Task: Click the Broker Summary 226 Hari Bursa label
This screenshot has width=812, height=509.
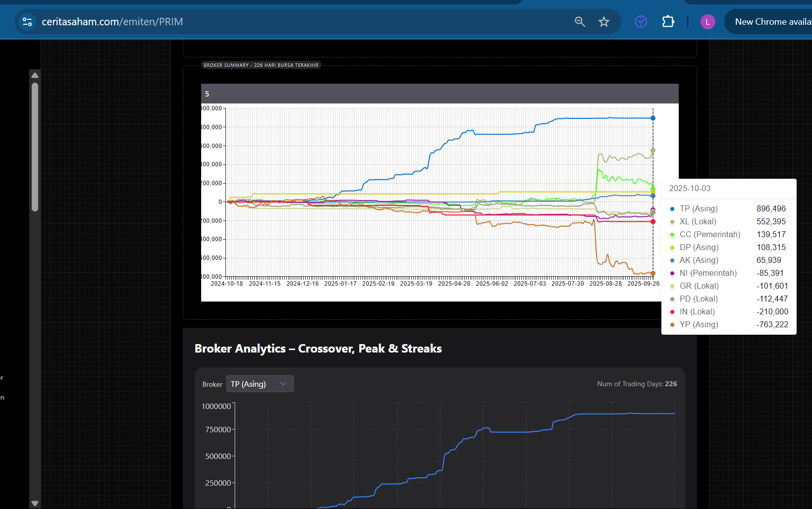Action: (261, 65)
